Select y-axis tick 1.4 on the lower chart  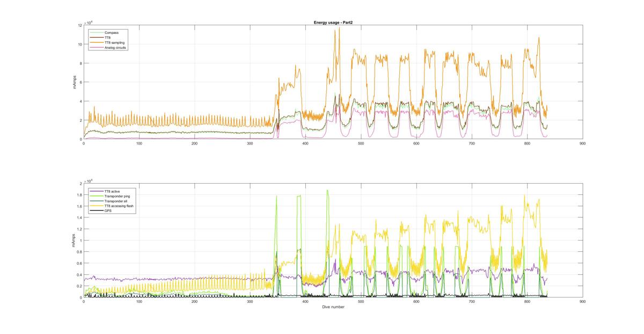pyautogui.click(x=79, y=217)
